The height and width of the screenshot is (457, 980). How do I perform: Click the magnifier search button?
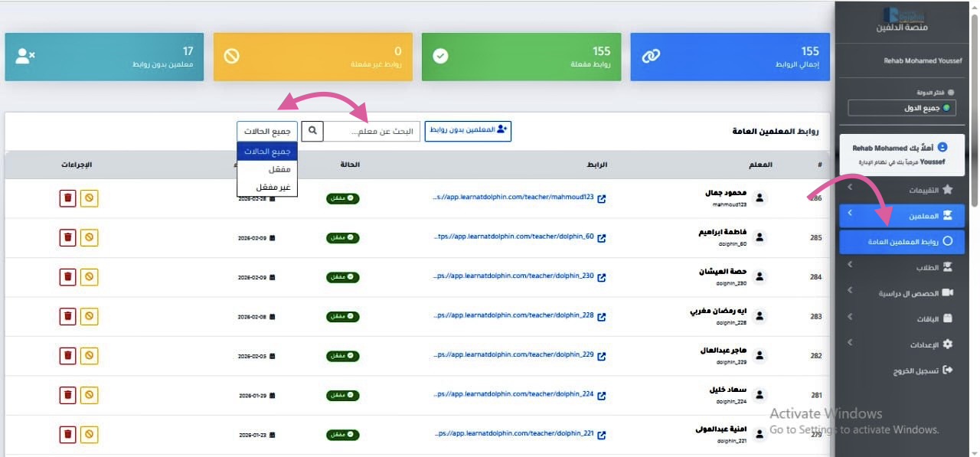click(x=312, y=131)
